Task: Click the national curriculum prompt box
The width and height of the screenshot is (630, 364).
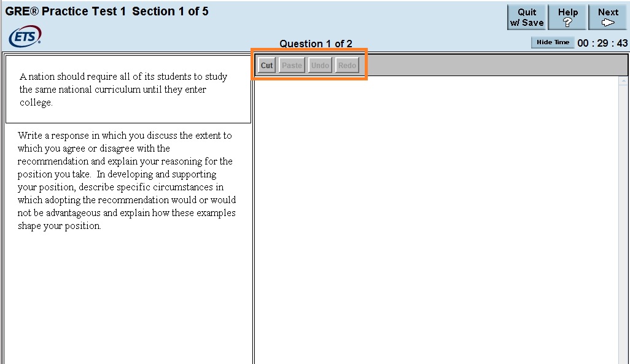Action: tap(128, 90)
